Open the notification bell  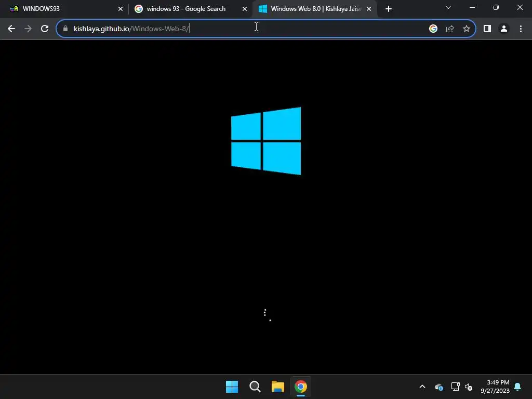click(517, 387)
